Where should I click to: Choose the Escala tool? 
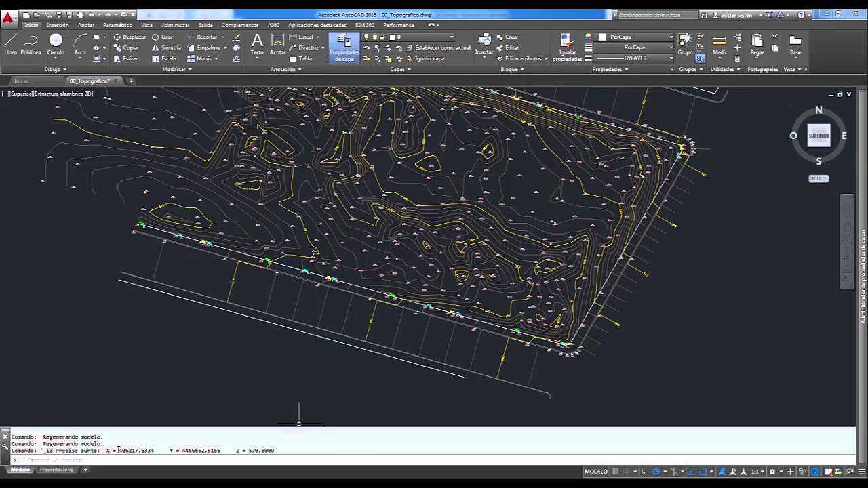[x=164, y=58]
